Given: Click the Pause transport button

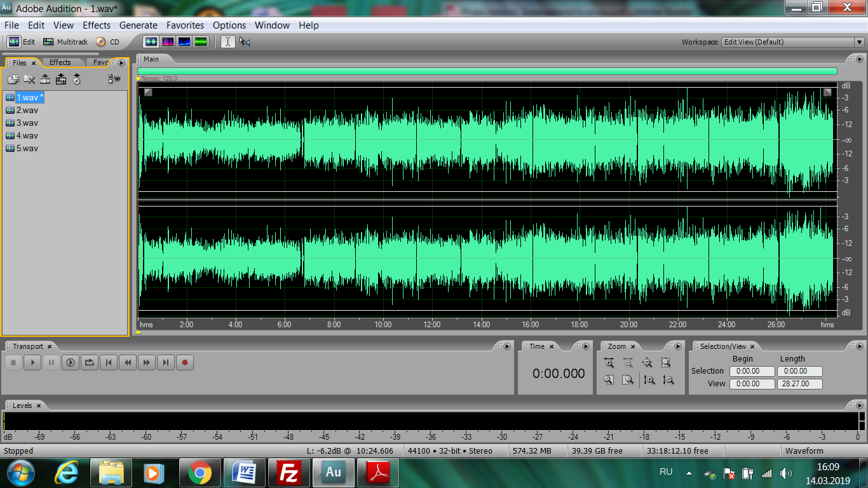Looking at the screenshot, I should tap(51, 363).
